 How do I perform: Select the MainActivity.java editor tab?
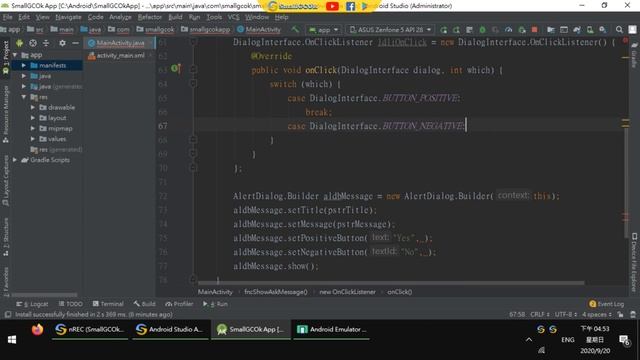(x=120, y=43)
